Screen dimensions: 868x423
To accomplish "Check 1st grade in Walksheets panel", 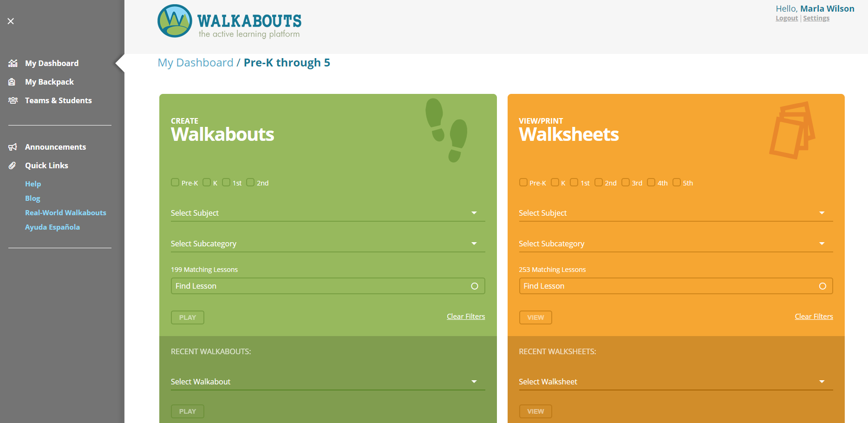I will point(574,182).
